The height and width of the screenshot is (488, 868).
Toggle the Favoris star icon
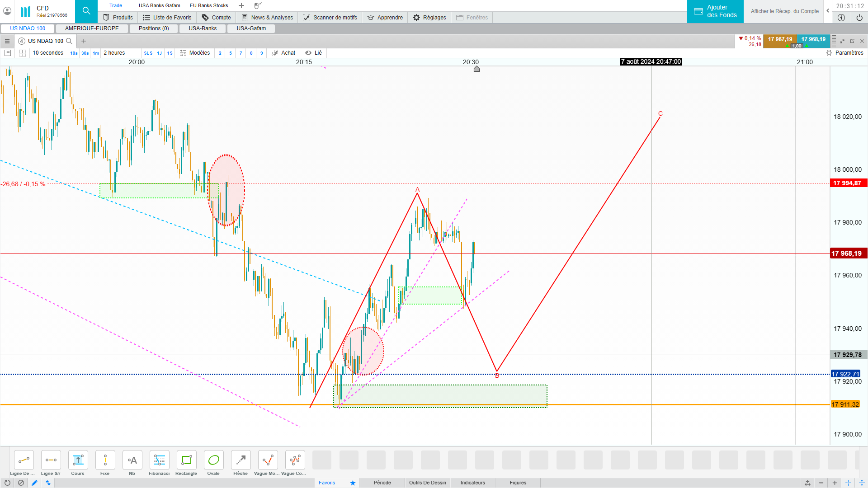(353, 483)
